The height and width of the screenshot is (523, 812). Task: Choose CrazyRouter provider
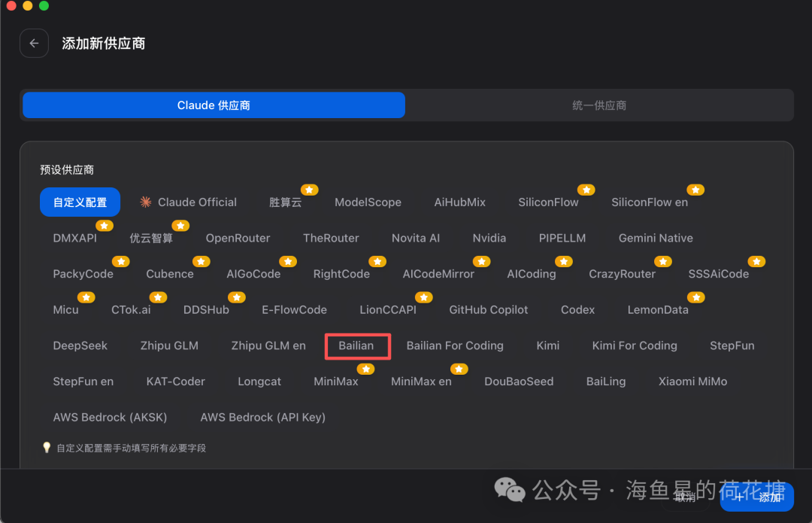[623, 274]
